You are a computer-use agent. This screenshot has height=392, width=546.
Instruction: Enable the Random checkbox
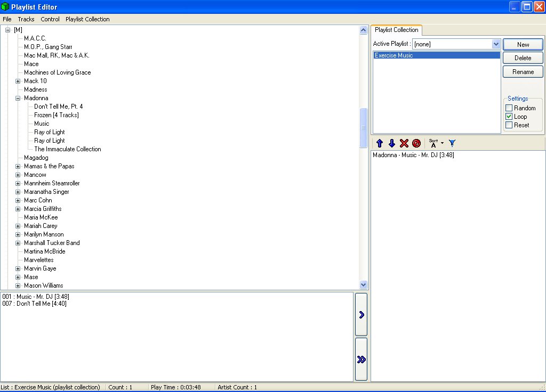(509, 108)
